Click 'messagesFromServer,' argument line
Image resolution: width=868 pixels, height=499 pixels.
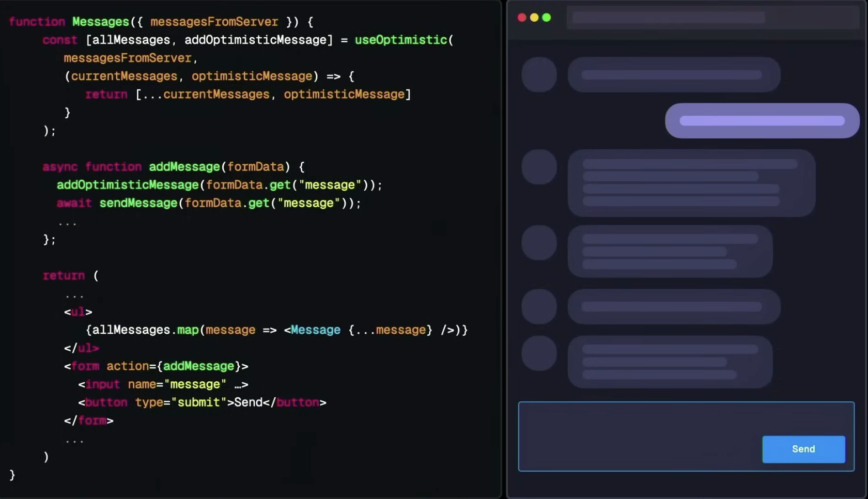(x=131, y=58)
